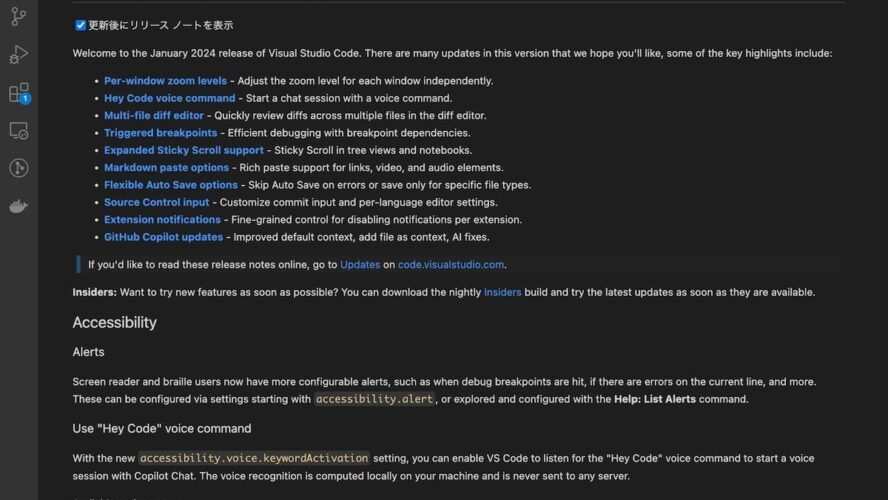Viewport: 888px width, 500px height.
Task: Open the Run and Debug view
Action: tap(19, 55)
